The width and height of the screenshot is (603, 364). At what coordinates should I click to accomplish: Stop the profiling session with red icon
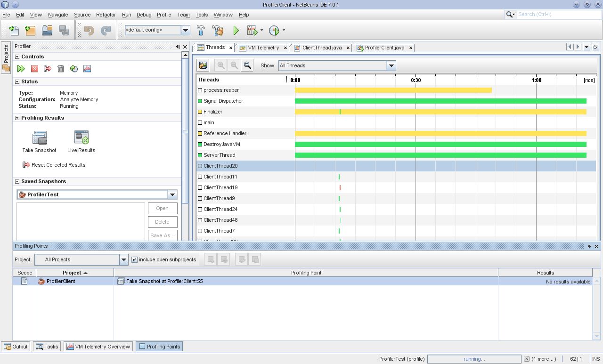(x=34, y=69)
